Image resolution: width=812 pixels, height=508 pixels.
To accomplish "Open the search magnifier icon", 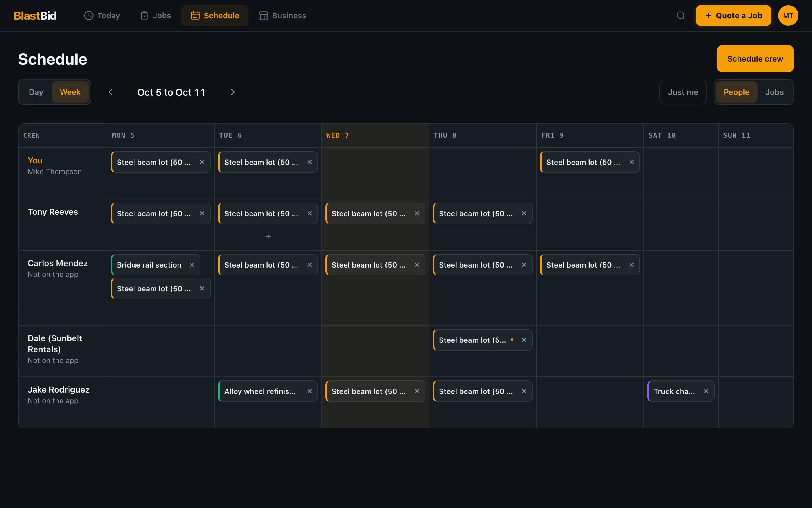I will pos(680,16).
